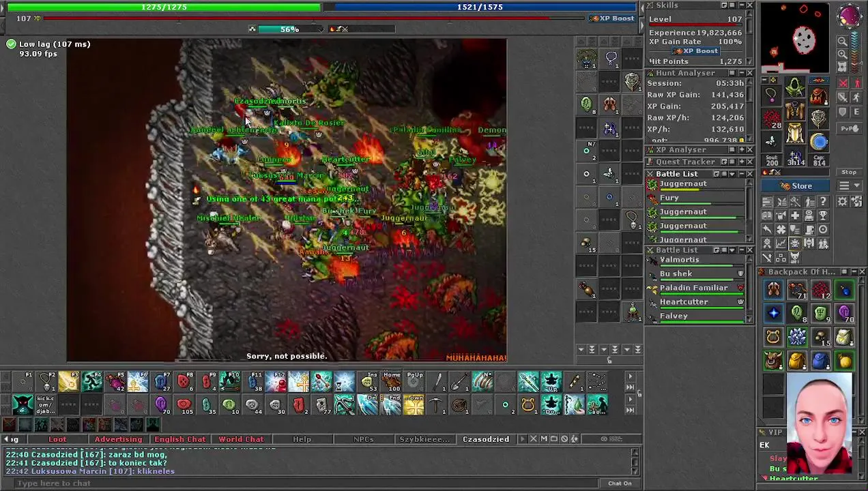Switch to the NPCs chat tab
The image size is (868, 491).
[x=363, y=439]
